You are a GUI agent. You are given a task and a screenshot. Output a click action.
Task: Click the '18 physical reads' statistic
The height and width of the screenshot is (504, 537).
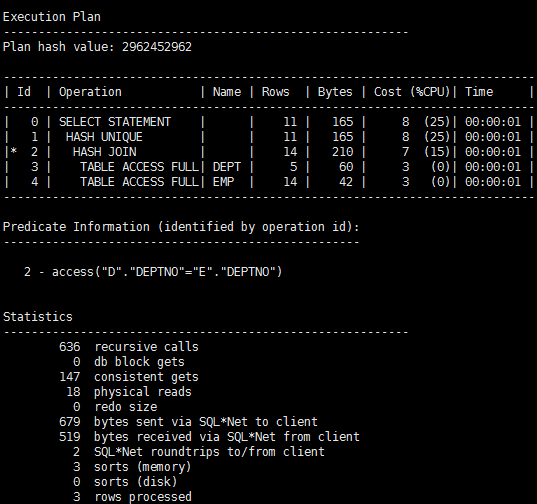[x=129, y=392]
